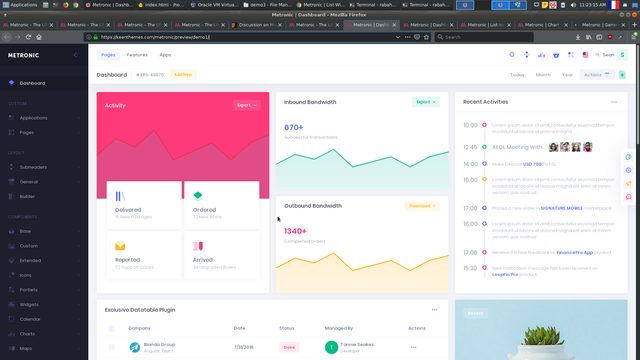Open Dashboard in the sidebar
Screen dimensions: 640x360
coord(44,83)
